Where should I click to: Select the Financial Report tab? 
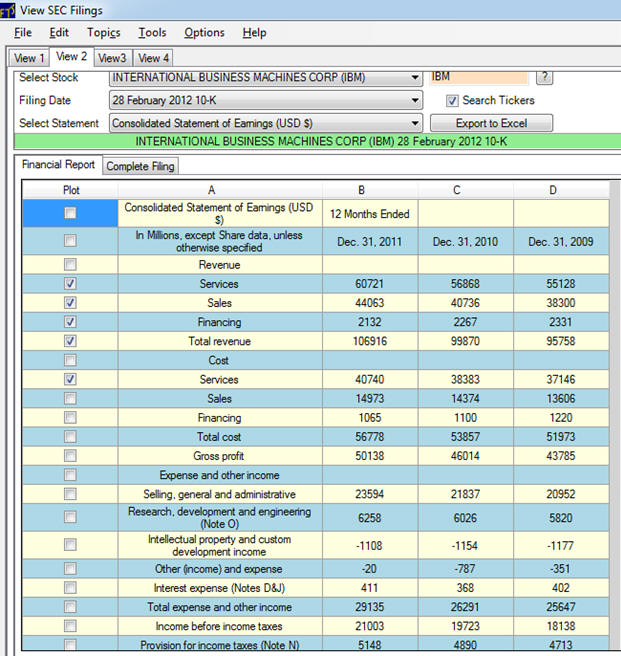[x=58, y=164]
